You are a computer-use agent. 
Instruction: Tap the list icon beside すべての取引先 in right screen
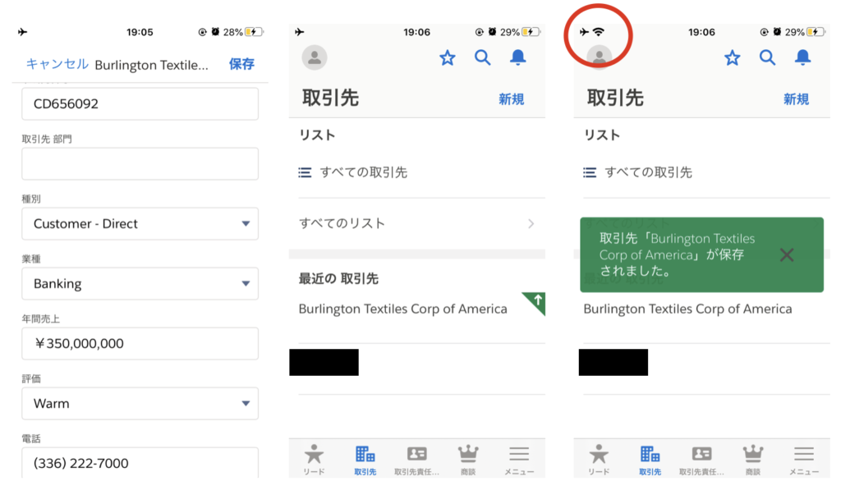click(x=590, y=172)
